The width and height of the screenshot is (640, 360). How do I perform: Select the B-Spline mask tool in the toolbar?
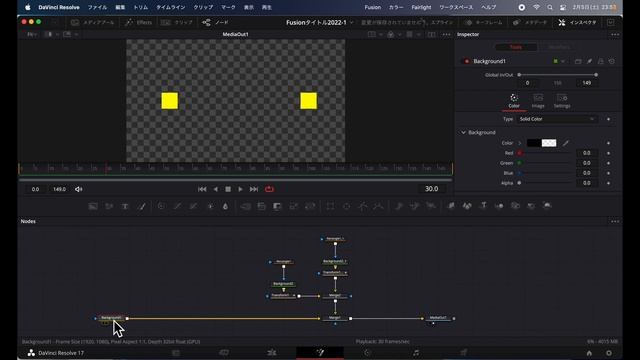[378, 206]
